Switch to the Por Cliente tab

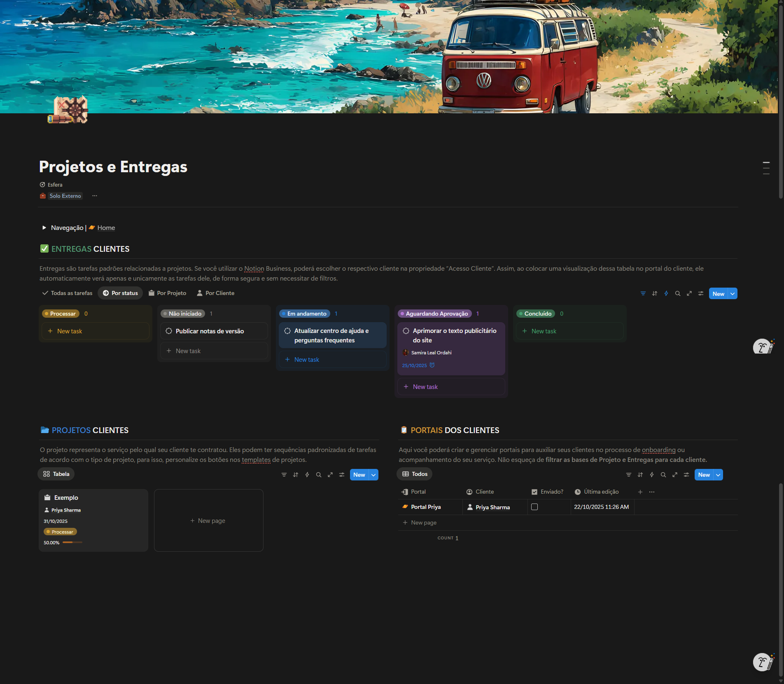(x=215, y=293)
